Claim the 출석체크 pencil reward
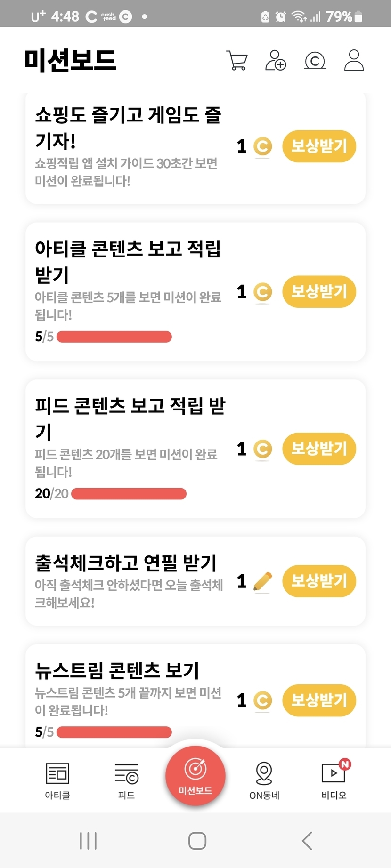Image resolution: width=391 pixels, height=868 pixels. [x=319, y=581]
